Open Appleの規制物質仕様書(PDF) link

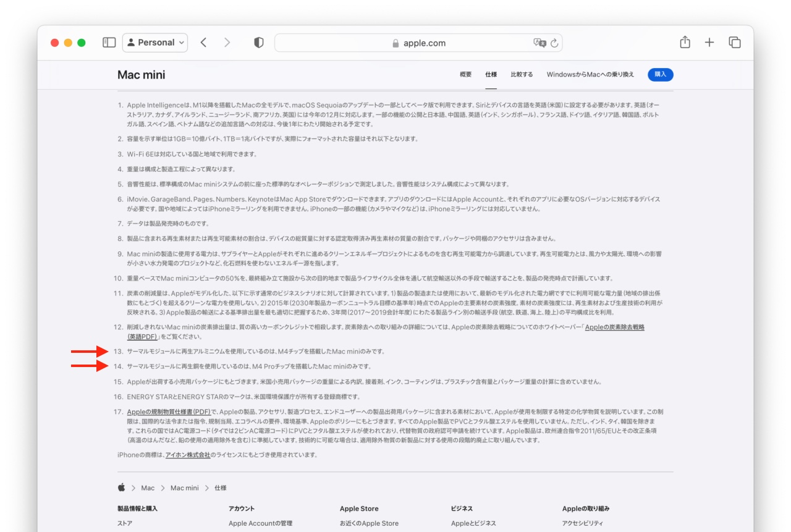169,412
